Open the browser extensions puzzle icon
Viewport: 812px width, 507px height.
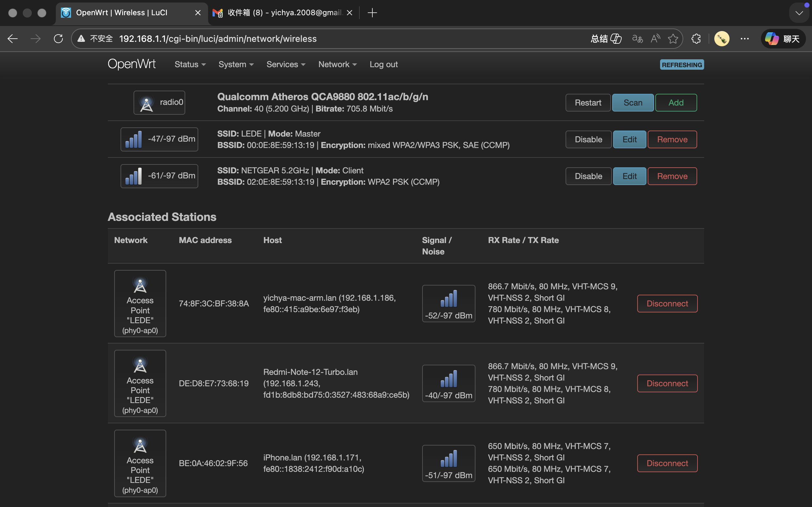(x=696, y=39)
